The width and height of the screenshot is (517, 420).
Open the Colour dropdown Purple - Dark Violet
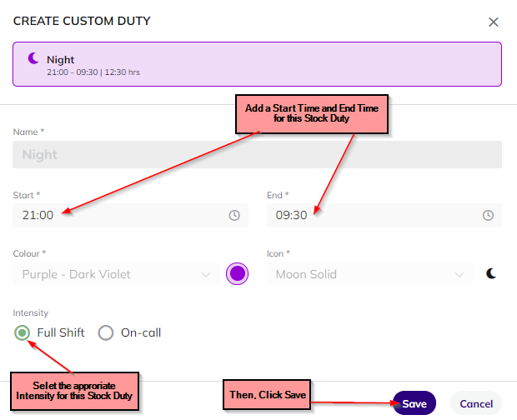(116, 274)
